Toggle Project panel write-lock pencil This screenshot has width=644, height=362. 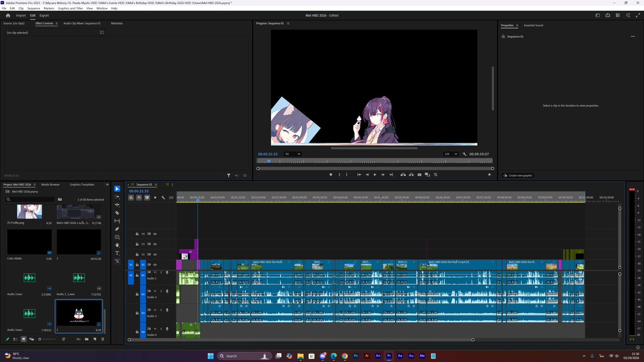[8, 339]
